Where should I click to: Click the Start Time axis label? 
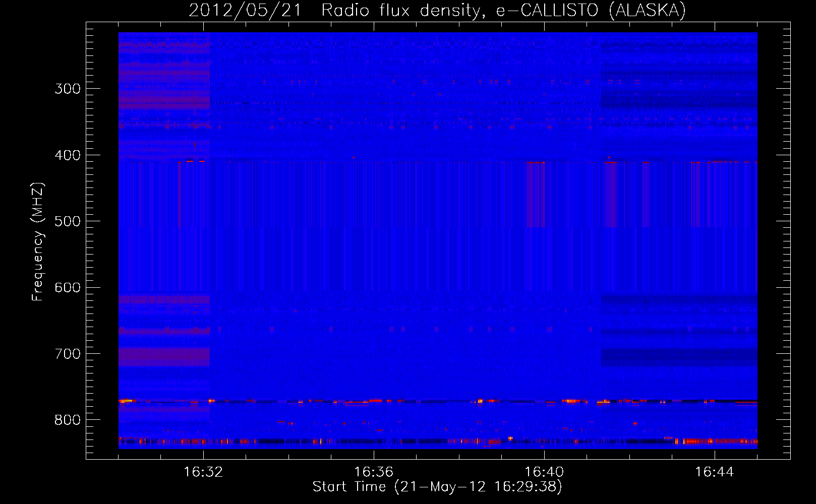[437, 487]
